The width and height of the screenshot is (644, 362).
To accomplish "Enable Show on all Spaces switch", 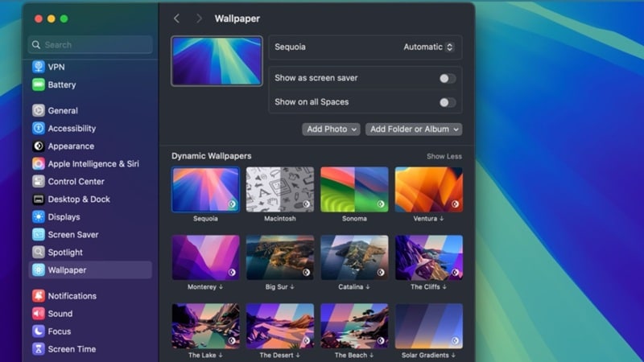I will [448, 102].
